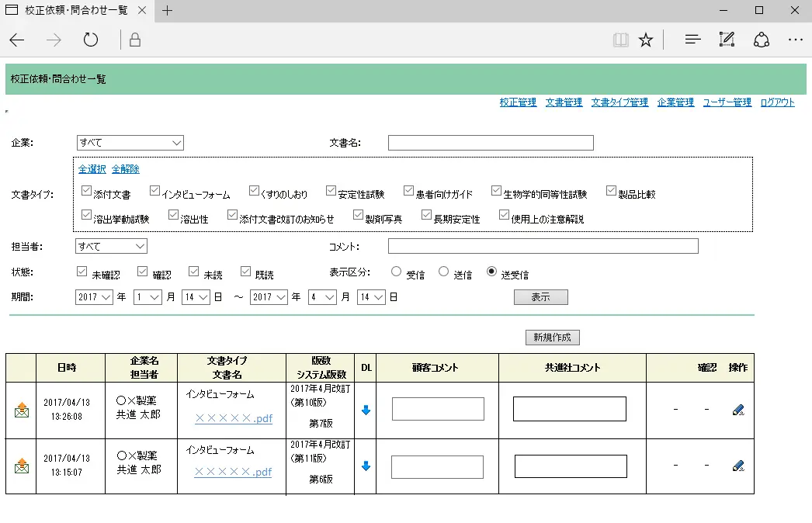The image size is (812, 523).
Task: Toggle the 溶出挙動試験 checkbox
Action: click(x=86, y=214)
